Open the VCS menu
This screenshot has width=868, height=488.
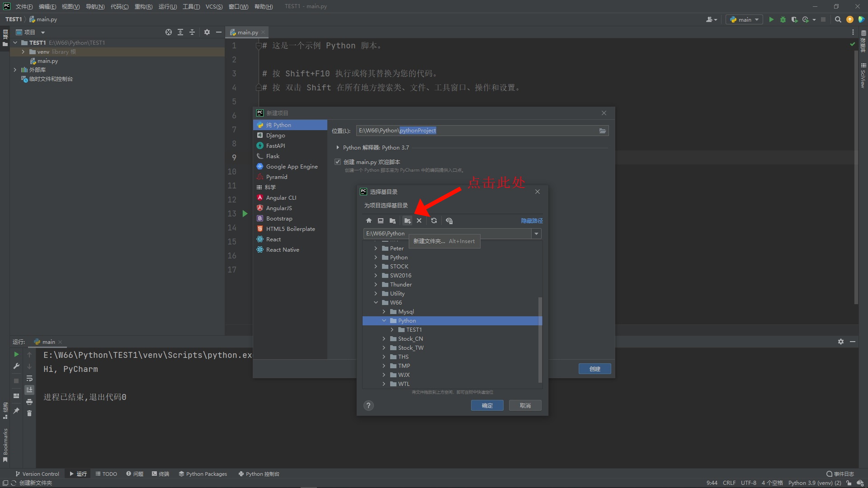tap(214, 6)
